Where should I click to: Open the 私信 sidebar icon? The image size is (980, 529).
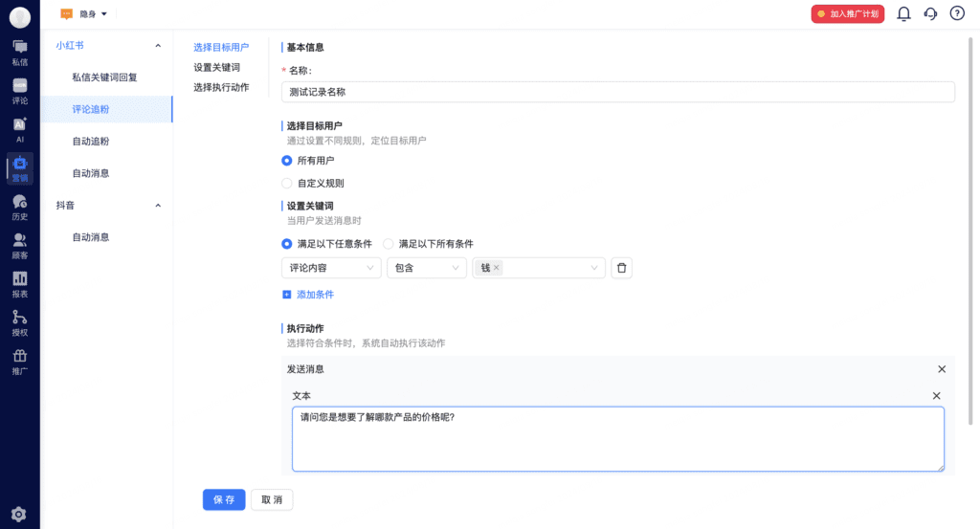20,53
